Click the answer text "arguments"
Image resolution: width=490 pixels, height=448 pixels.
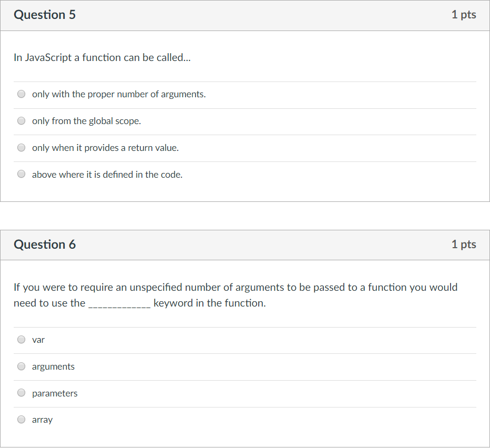click(x=53, y=366)
